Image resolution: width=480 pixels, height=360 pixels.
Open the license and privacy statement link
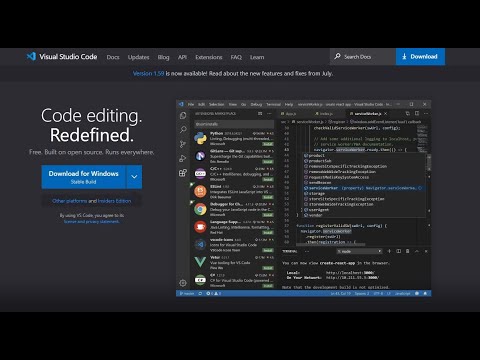[x=91, y=221]
